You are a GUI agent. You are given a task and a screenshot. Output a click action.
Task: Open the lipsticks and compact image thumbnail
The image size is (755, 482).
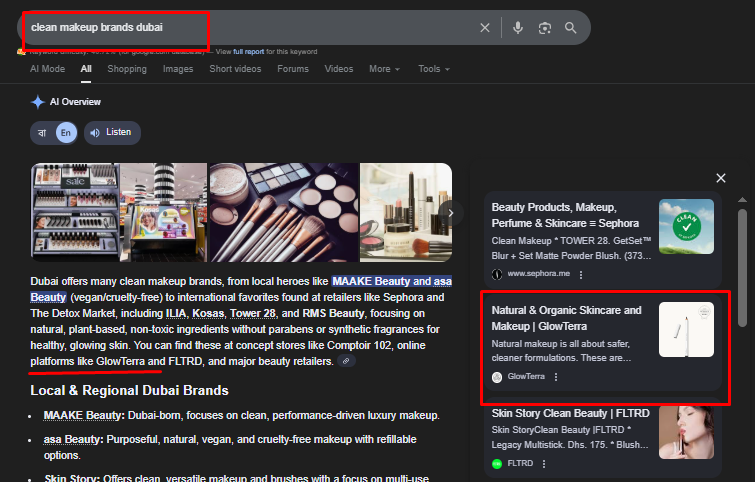(x=406, y=212)
